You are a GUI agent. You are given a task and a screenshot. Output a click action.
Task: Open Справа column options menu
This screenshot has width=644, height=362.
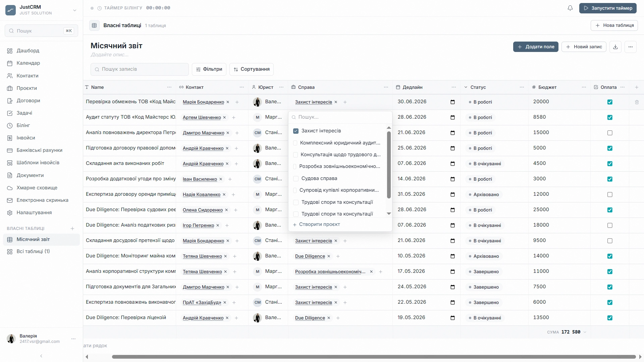[386, 87]
